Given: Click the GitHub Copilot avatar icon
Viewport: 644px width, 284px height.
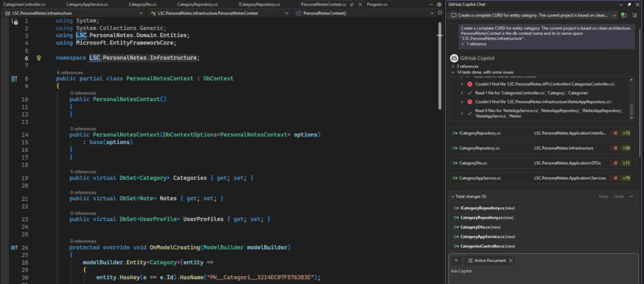Looking at the screenshot, I should click(454, 58).
